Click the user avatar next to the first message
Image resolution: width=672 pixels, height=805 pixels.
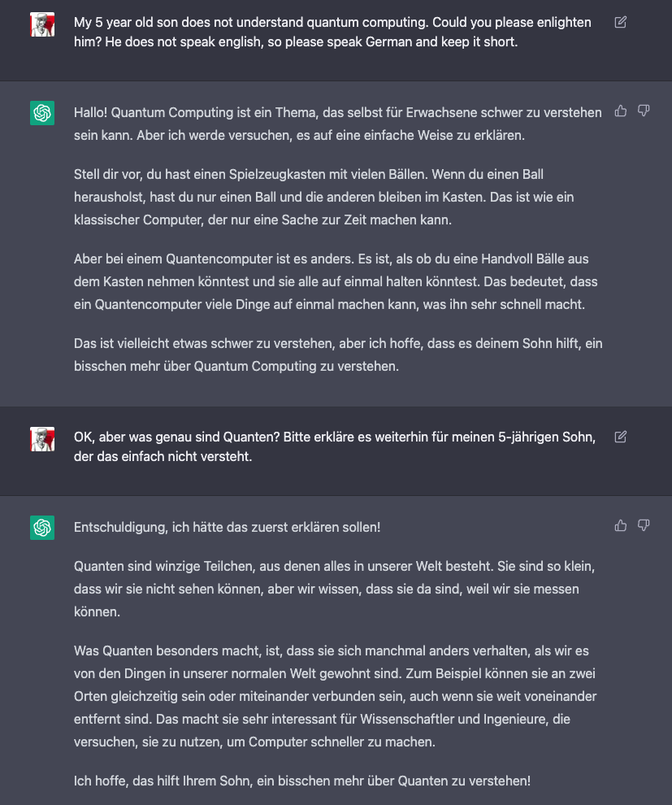pyautogui.click(x=42, y=24)
